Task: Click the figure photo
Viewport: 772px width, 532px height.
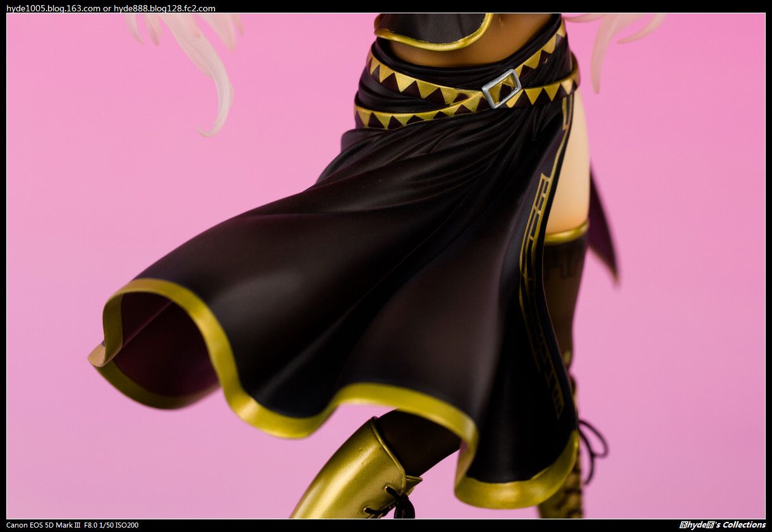Action: [x=386, y=266]
